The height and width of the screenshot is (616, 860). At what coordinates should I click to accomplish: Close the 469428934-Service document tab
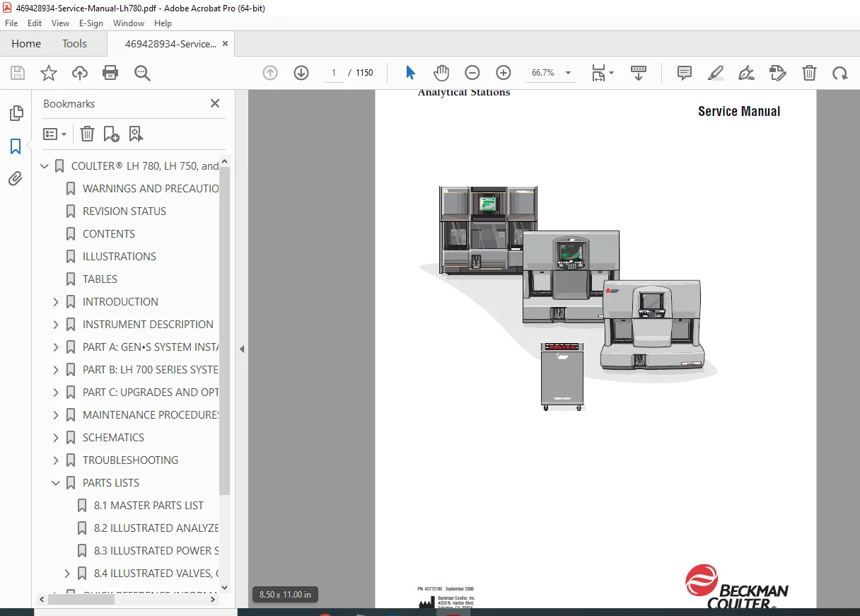click(225, 44)
